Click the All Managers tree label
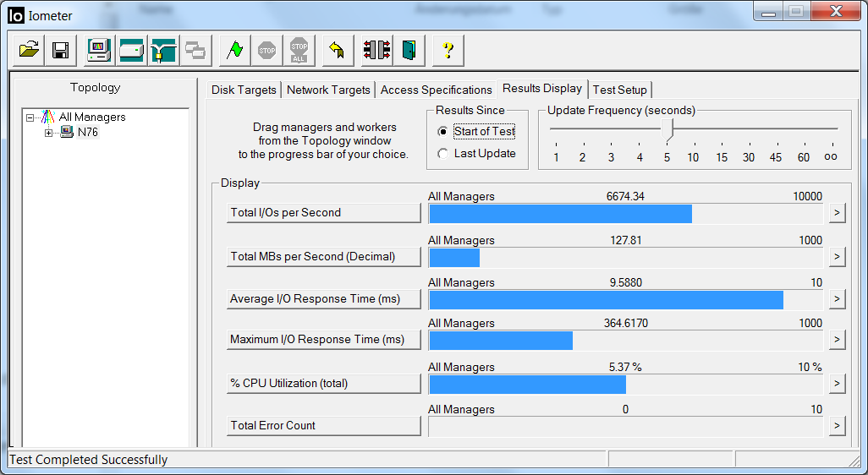The image size is (868, 475). pyautogui.click(x=92, y=117)
